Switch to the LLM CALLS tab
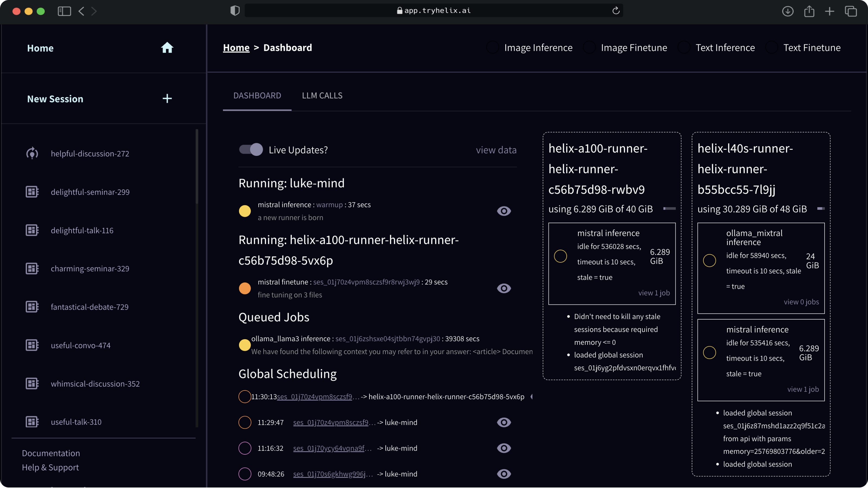This screenshot has height=488, width=868. click(322, 96)
